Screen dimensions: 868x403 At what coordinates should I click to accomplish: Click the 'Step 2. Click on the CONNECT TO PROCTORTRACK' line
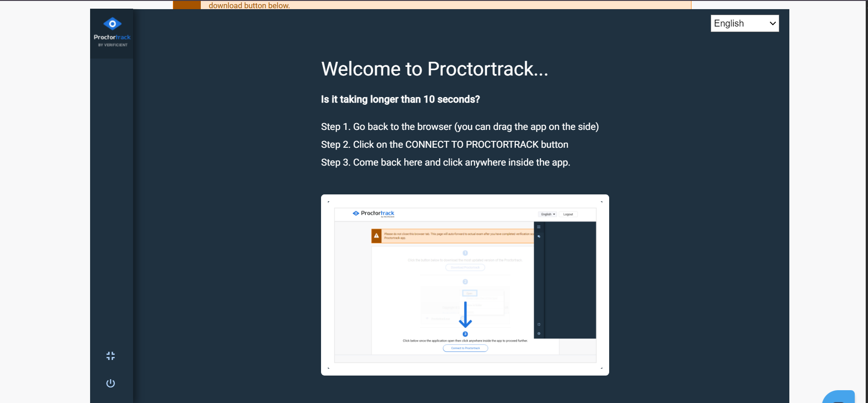click(445, 145)
